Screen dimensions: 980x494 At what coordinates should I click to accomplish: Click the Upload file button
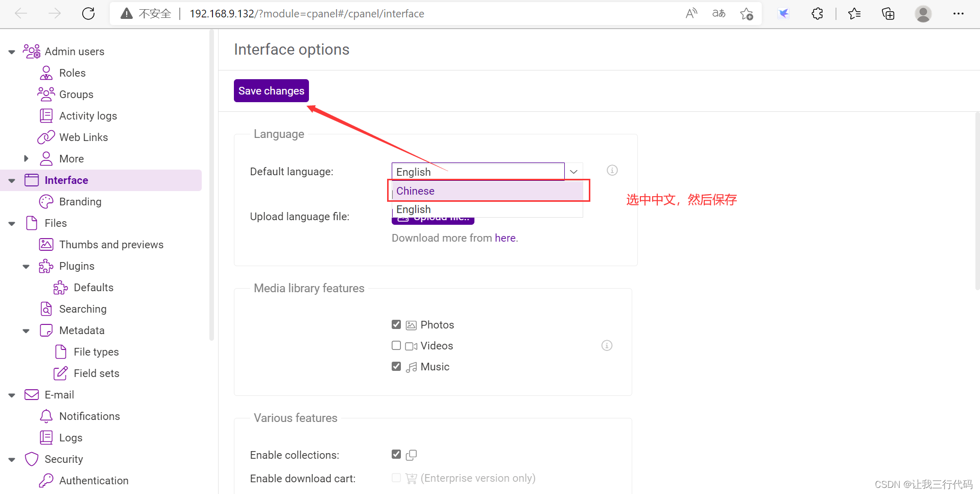pyautogui.click(x=433, y=221)
